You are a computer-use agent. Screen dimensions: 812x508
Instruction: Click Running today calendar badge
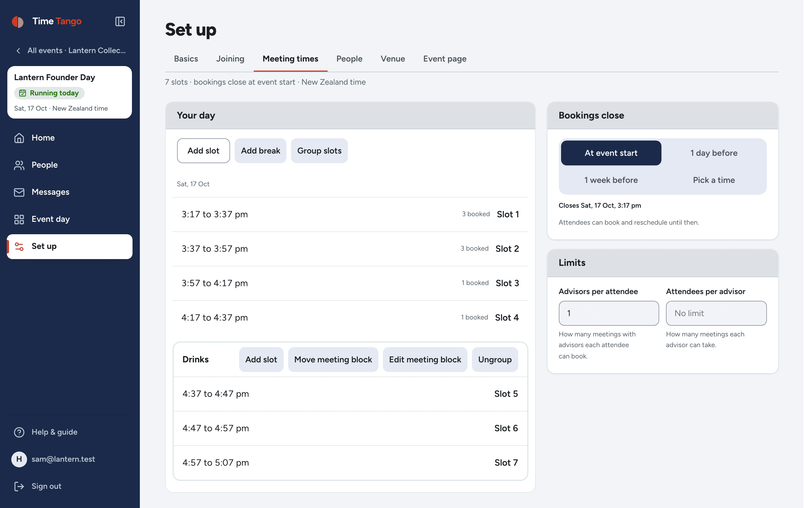coord(49,93)
